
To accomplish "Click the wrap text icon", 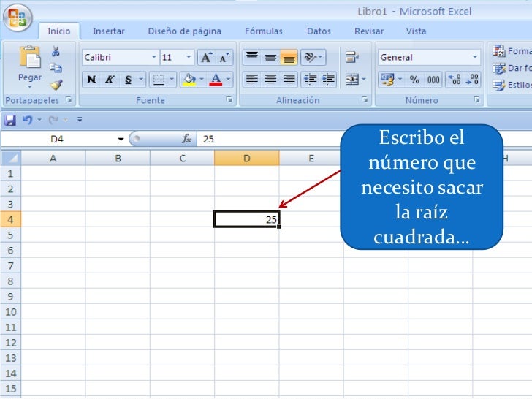I will pos(352,57).
